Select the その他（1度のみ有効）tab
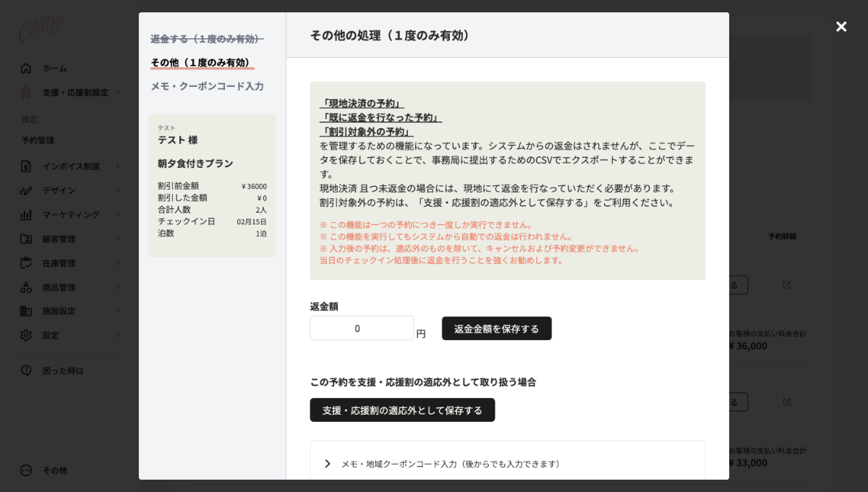The width and height of the screenshot is (868, 492). pyautogui.click(x=202, y=62)
